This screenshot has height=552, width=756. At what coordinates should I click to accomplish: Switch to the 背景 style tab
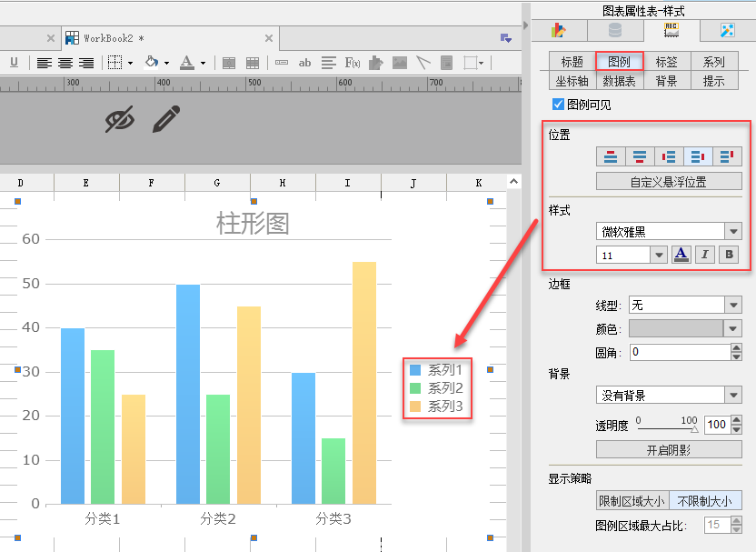(x=666, y=81)
